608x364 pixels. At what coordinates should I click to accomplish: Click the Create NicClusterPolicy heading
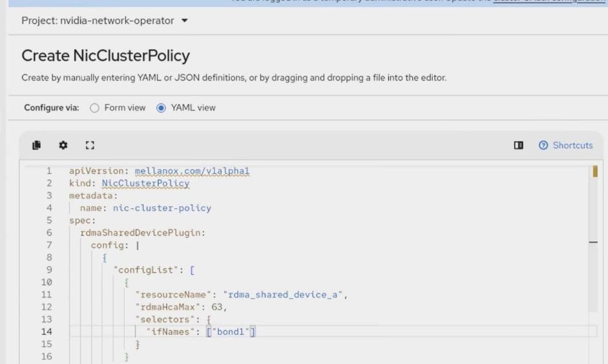105,56
